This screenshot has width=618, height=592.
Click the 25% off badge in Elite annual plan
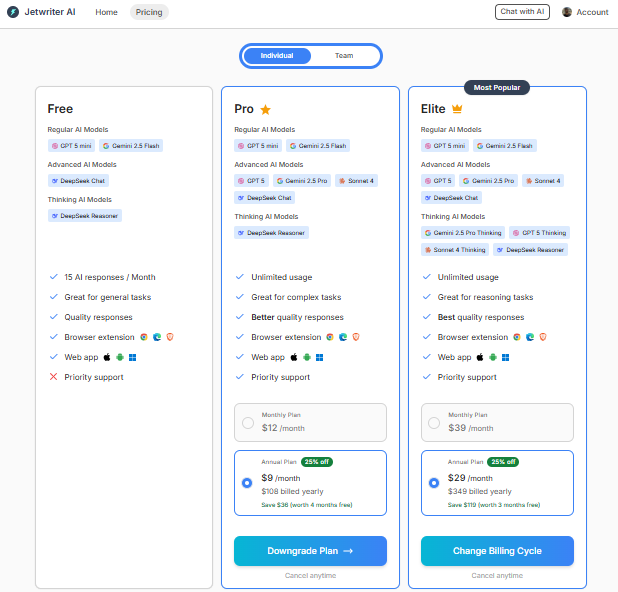(503, 462)
